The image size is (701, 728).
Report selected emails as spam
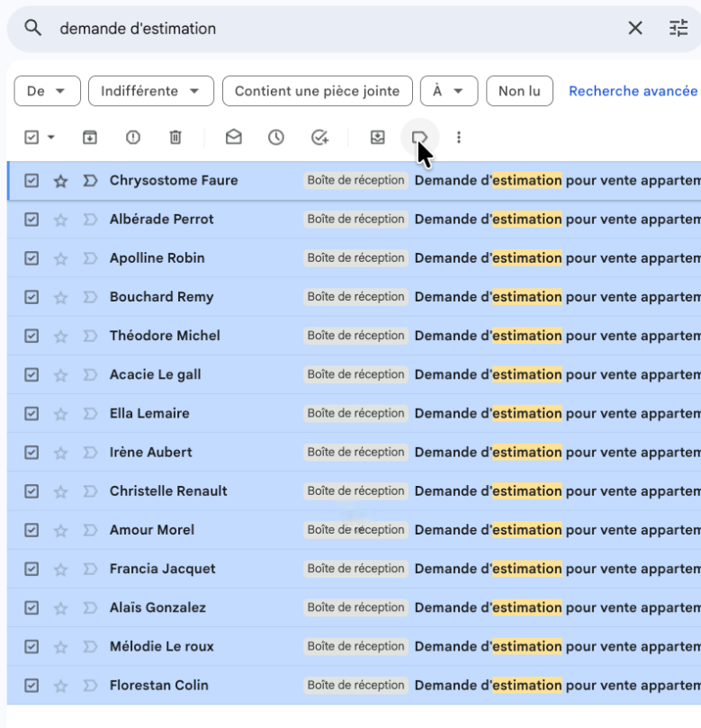coord(133,138)
